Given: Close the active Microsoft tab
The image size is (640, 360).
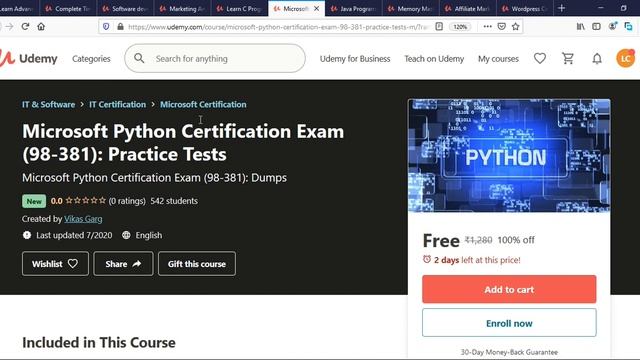Looking at the screenshot, I should point(316,8).
